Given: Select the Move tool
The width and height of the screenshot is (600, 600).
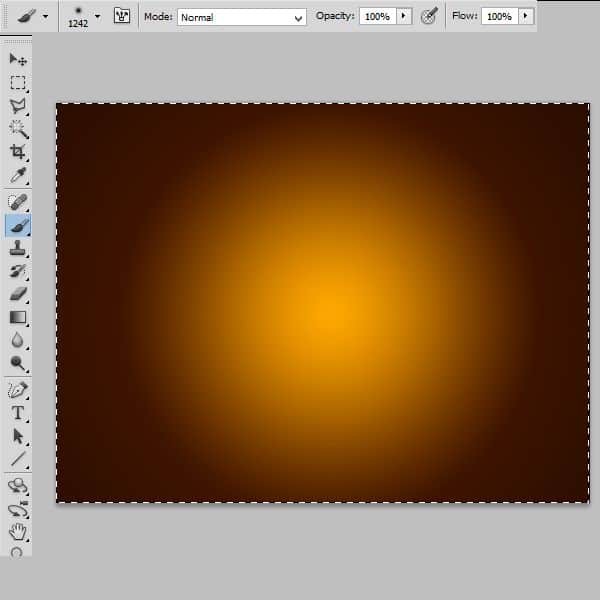Looking at the screenshot, I should (x=18, y=59).
